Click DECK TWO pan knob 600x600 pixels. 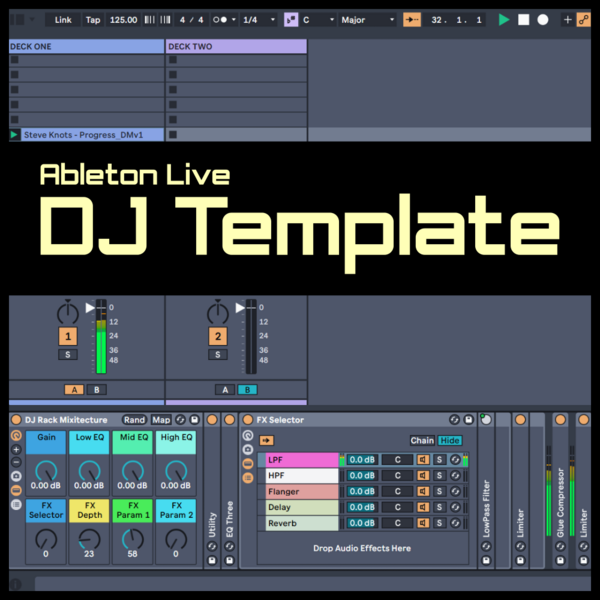[218, 313]
